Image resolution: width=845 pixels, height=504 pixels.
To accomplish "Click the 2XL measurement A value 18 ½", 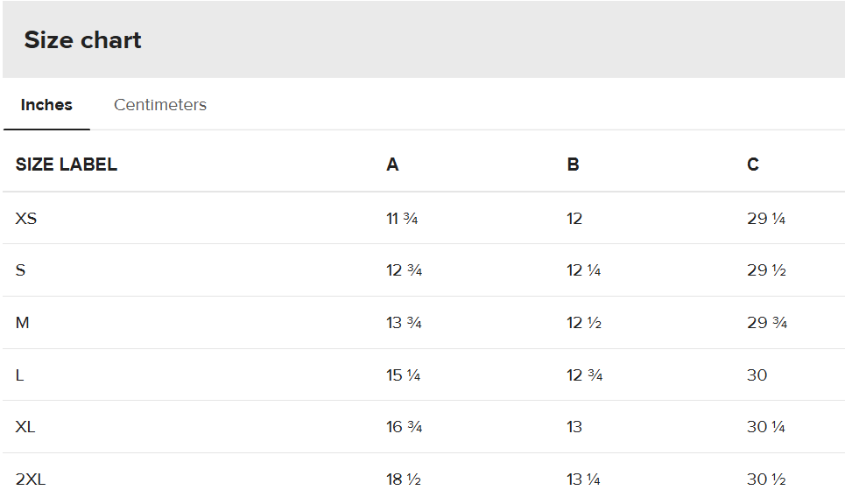I will tap(404, 479).
